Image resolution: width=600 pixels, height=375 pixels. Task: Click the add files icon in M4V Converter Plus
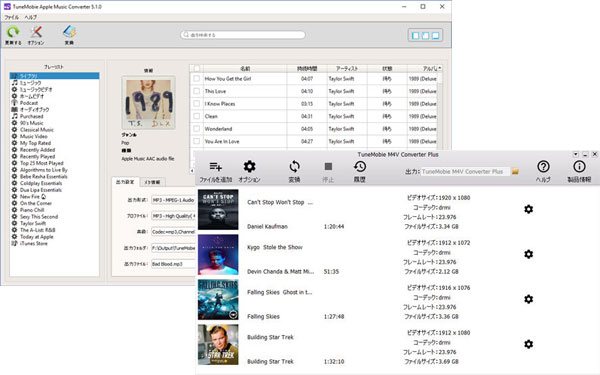click(215, 167)
